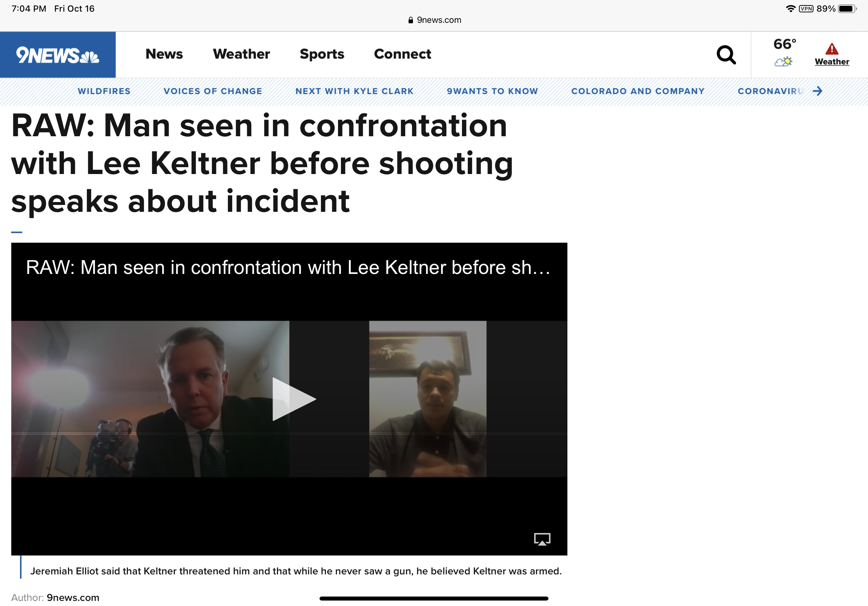Tap the lock icon beside the URL
This screenshot has height=606, width=868.
tap(411, 20)
